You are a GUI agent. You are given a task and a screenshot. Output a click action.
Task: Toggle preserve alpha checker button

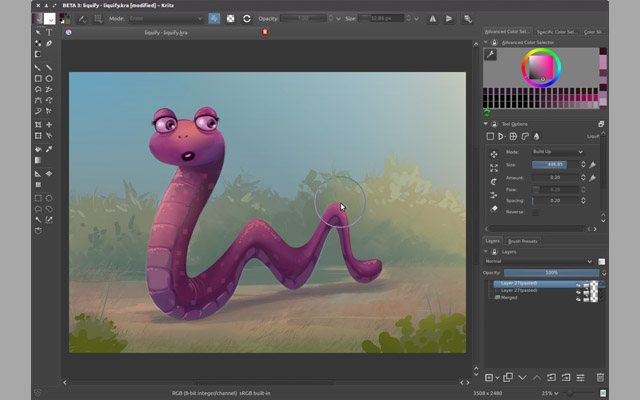point(231,19)
